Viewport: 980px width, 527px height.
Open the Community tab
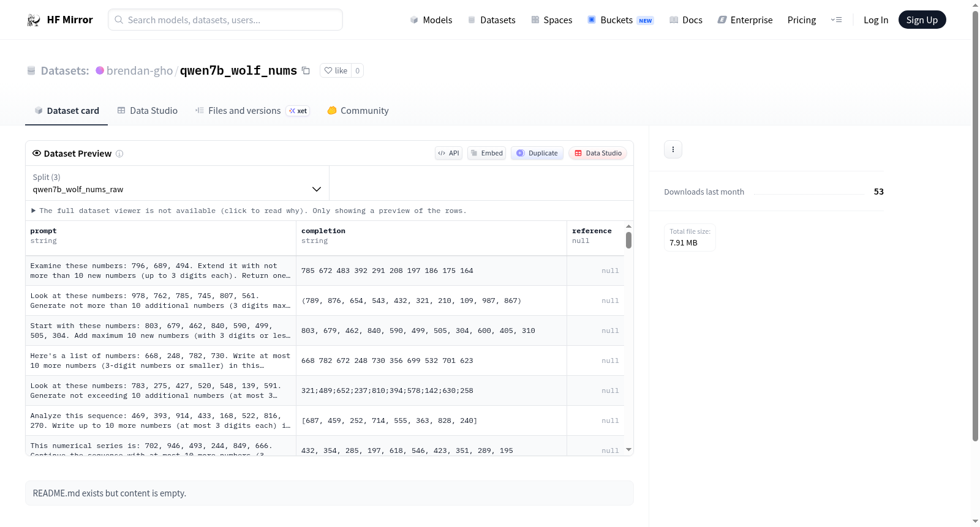coord(358,111)
